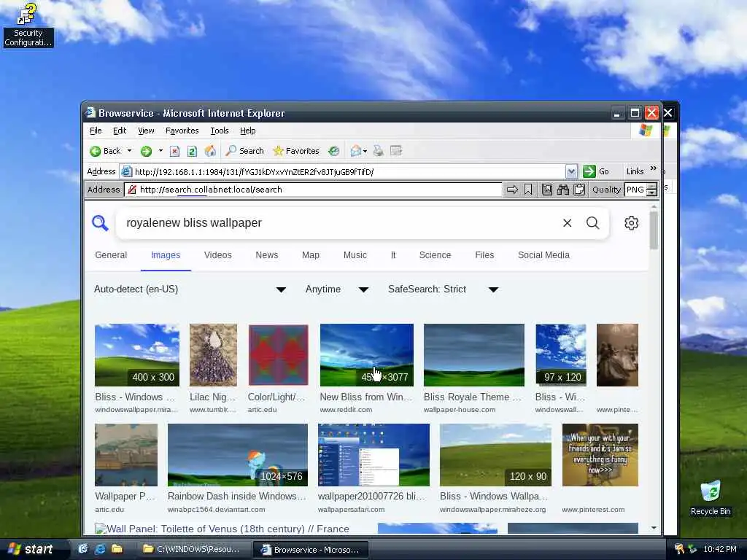
Task: Open the Bliss Royale Theme thumbnail
Action: coord(474,355)
